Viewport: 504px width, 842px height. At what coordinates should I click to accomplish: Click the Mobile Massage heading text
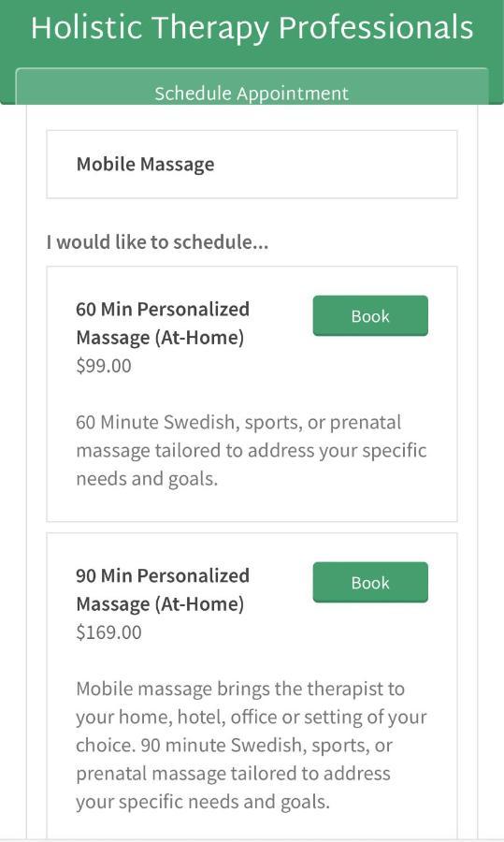pyautogui.click(x=146, y=165)
